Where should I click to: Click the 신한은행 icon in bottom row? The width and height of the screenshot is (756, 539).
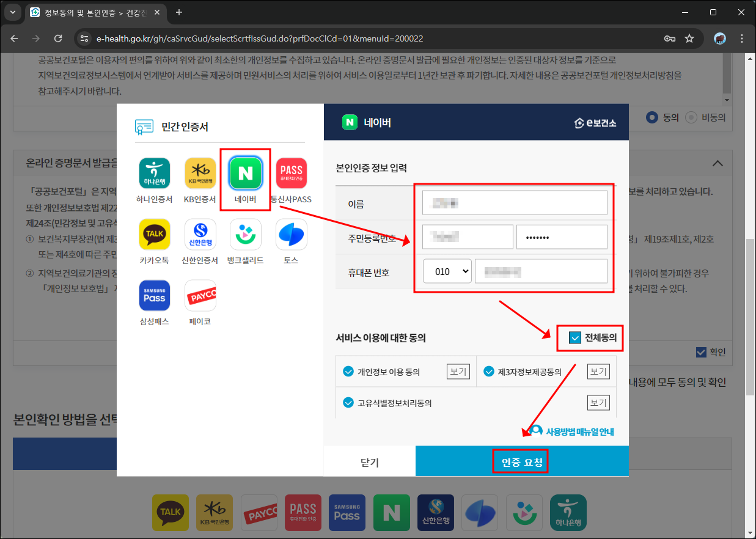436,512
